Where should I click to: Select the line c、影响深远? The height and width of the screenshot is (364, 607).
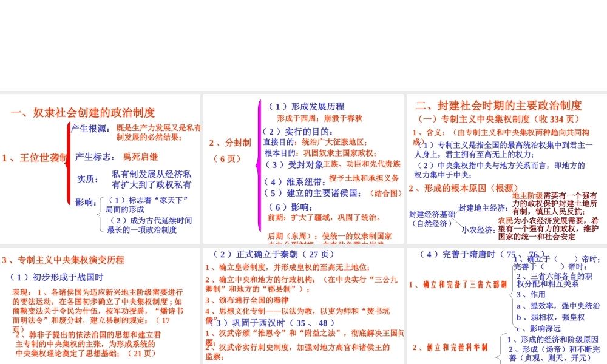tap(539, 329)
